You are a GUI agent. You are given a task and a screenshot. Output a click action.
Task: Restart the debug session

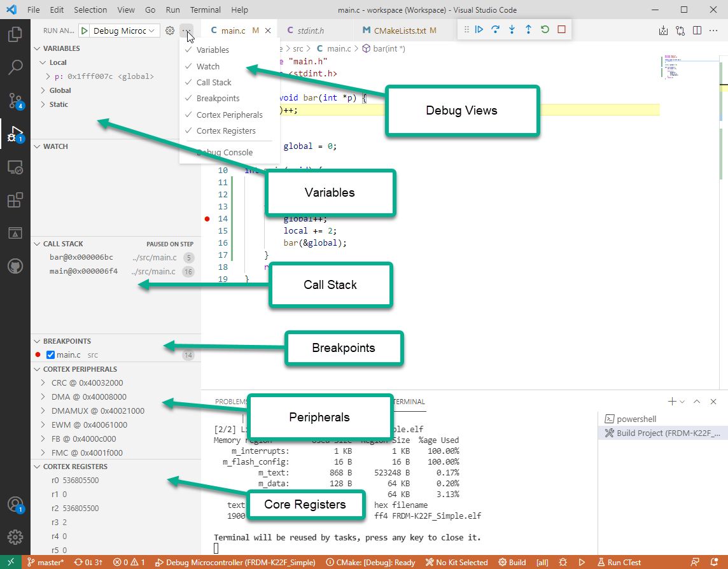tap(545, 30)
